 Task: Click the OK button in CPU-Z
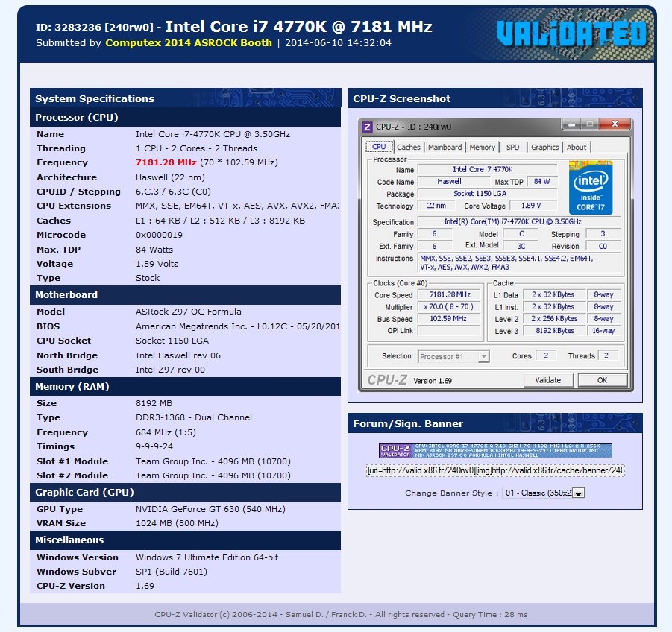(602, 380)
